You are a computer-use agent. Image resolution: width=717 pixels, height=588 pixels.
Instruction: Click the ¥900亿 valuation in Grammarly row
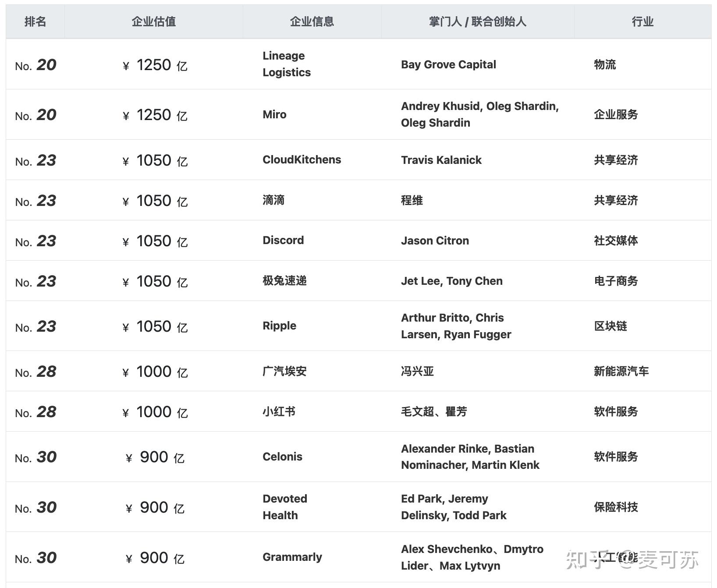(x=155, y=558)
